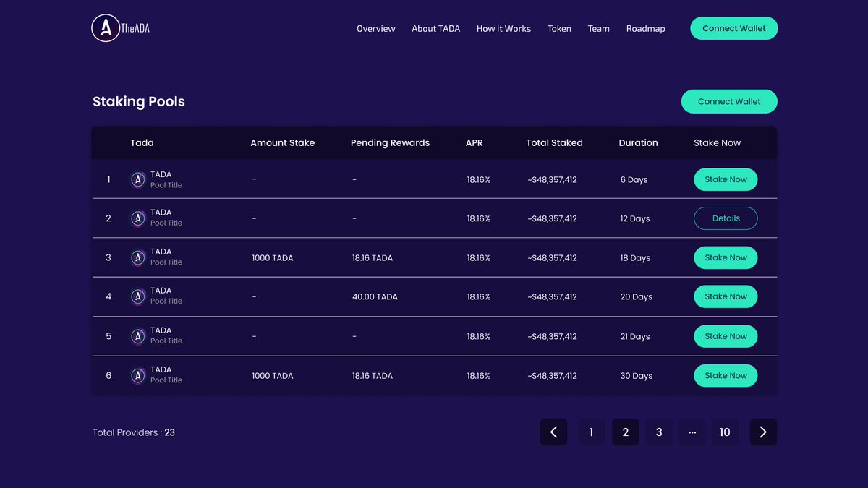This screenshot has width=868, height=488.
Task: Click 1000 TADA amount in row 3
Action: click(x=273, y=258)
